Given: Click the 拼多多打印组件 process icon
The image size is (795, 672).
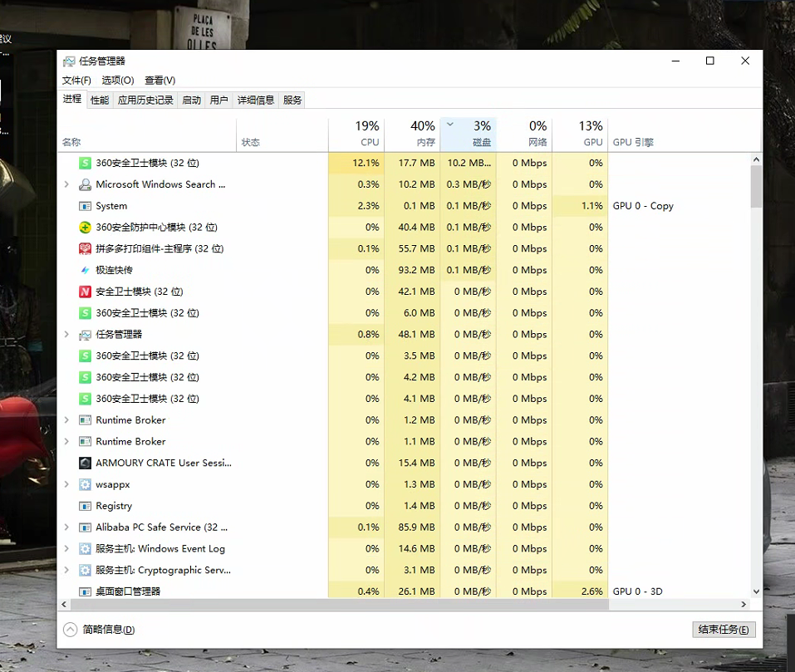Looking at the screenshot, I should click(85, 248).
